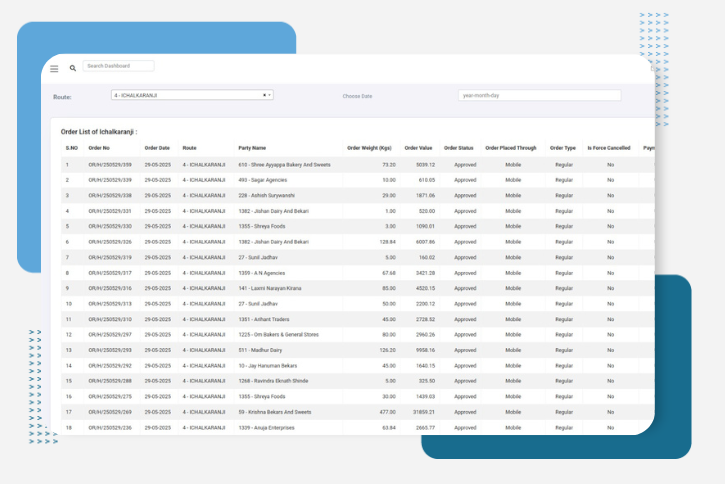Click party 493 - Sagar Agencies
Viewport: 725px width, 484px height.
click(263, 180)
